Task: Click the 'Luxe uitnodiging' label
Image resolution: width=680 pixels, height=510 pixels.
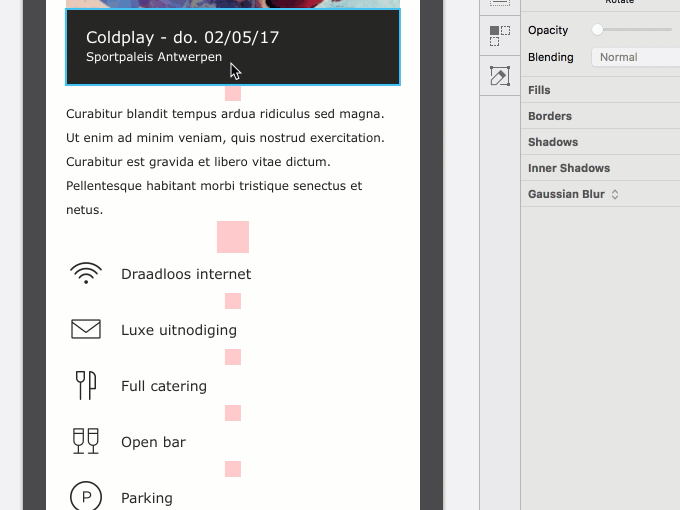Action: click(179, 330)
